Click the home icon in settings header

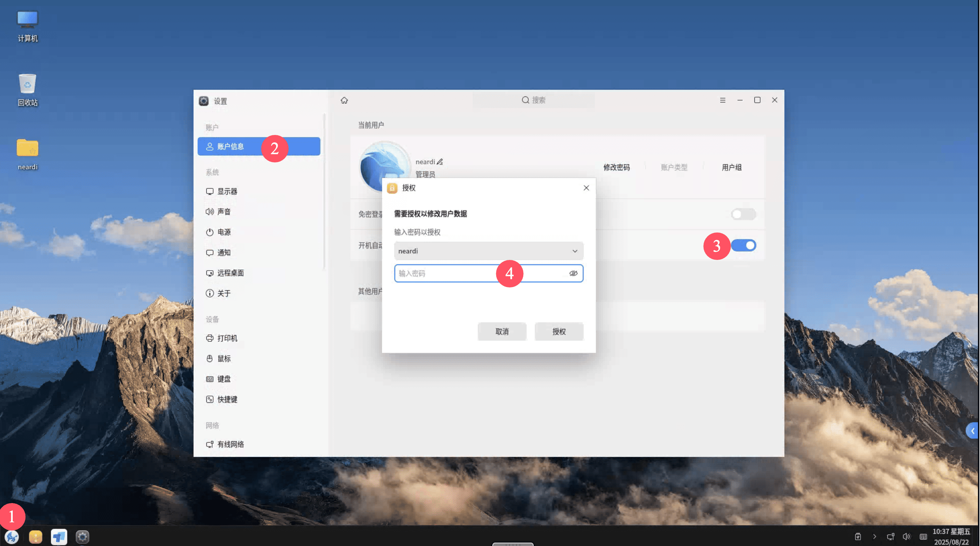click(344, 100)
